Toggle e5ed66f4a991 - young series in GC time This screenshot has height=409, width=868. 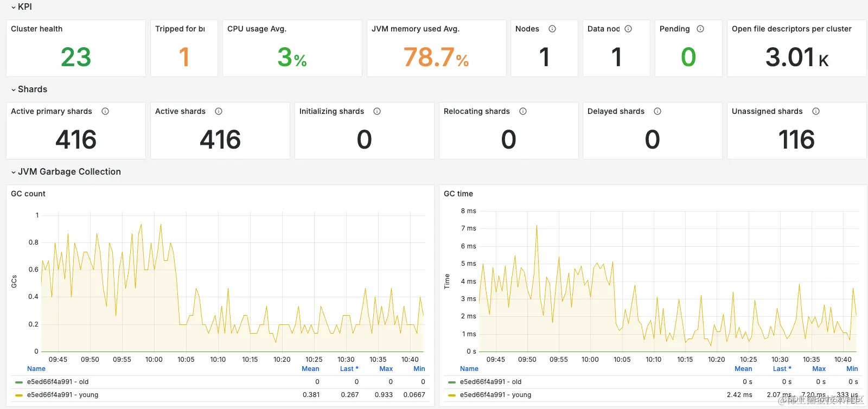(495, 395)
